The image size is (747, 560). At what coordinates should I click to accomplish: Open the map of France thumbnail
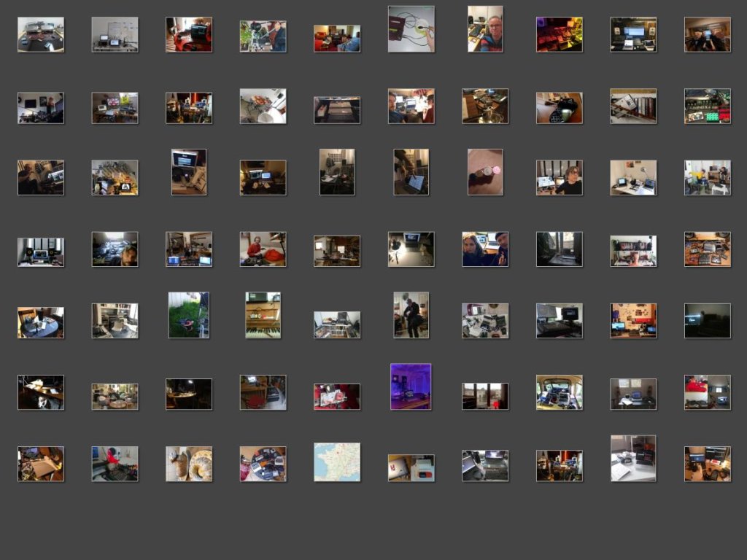(x=337, y=462)
